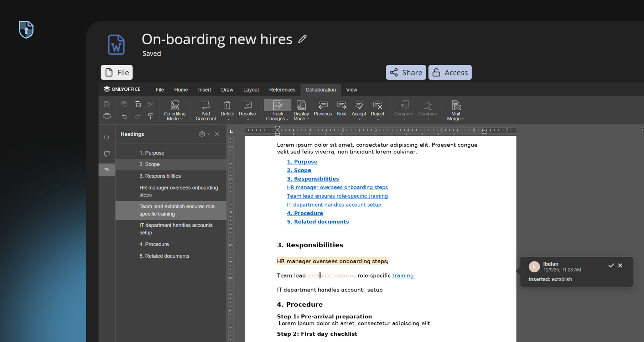The width and height of the screenshot is (644, 342).
Task: Open document search with the magnifier sidebar icon
Action: [107, 137]
